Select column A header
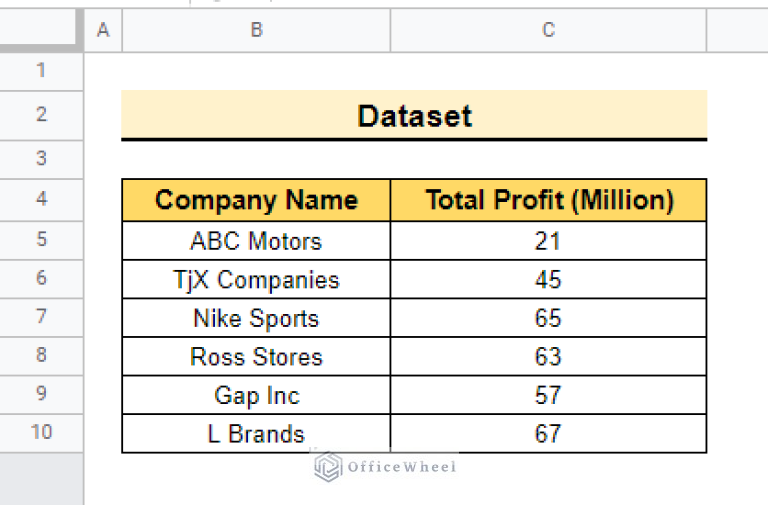 [102, 30]
